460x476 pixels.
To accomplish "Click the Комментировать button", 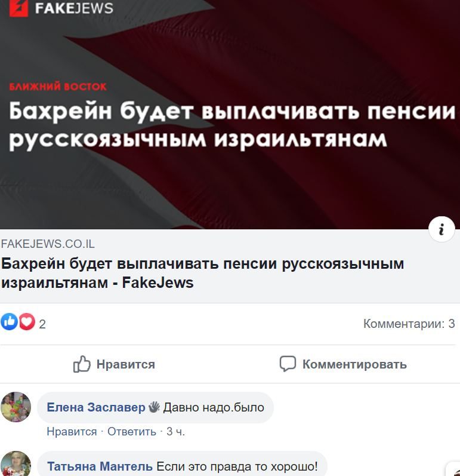I will tap(343, 364).
